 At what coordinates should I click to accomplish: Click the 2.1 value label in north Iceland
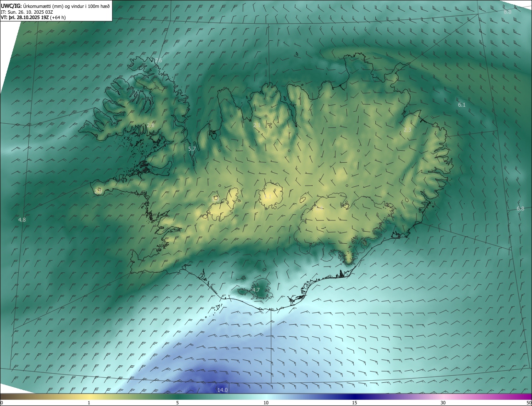point(257,125)
